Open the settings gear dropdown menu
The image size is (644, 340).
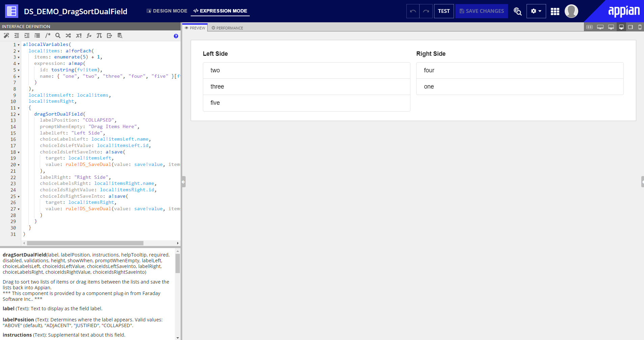pyautogui.click(x=536, y=11)
